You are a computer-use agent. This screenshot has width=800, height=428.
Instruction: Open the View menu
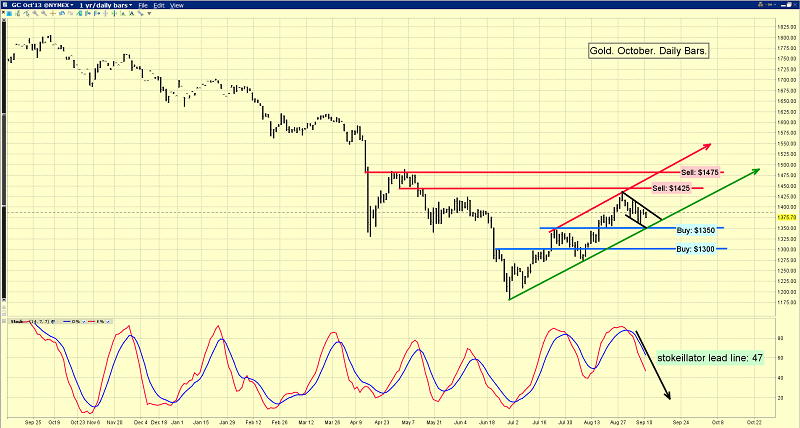pyautogui.click(x=177, y=5)
